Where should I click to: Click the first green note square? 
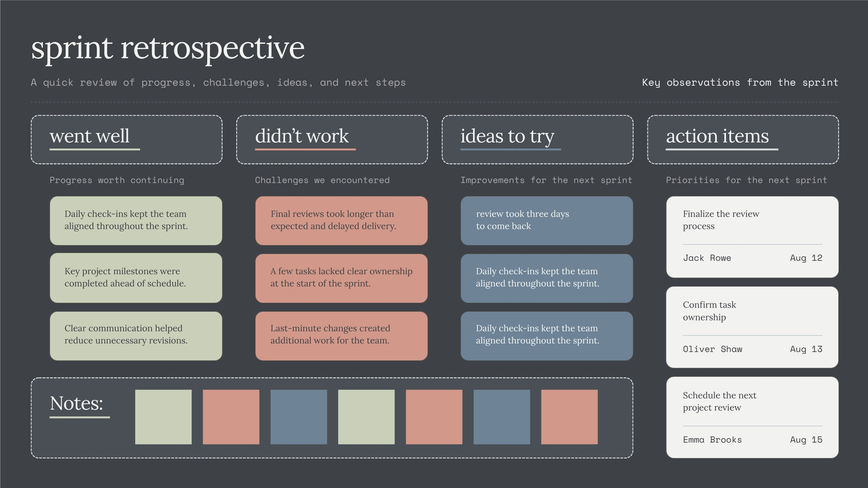163,417
